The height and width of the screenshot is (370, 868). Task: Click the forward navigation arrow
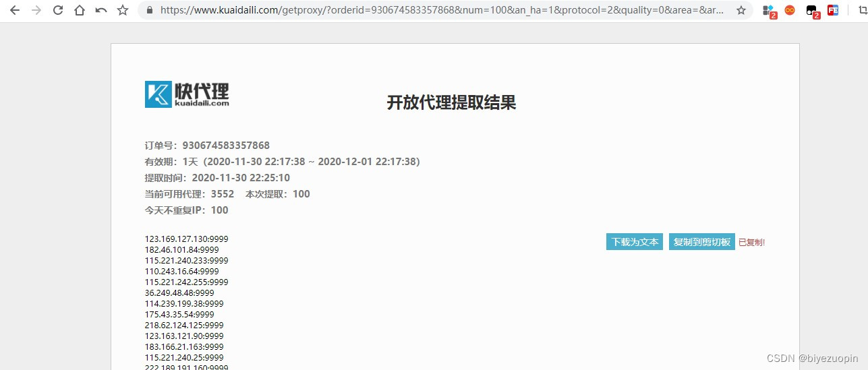[x=36, y=10]
